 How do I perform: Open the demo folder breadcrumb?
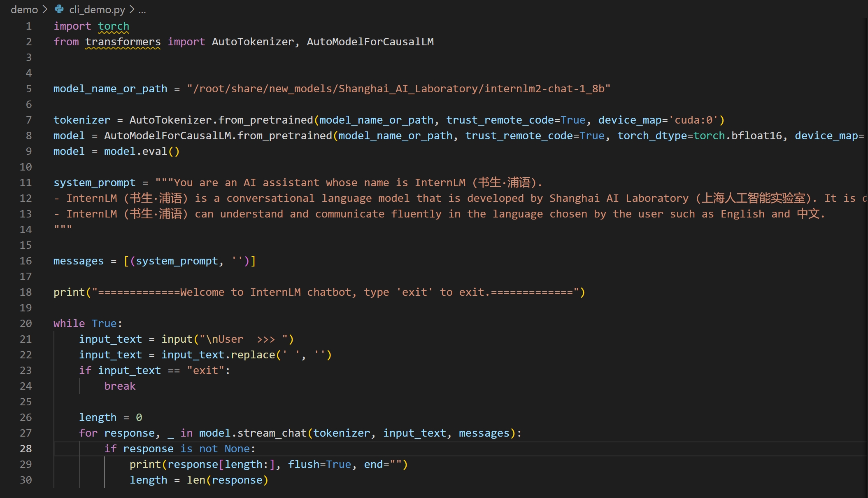click(24, 9)
